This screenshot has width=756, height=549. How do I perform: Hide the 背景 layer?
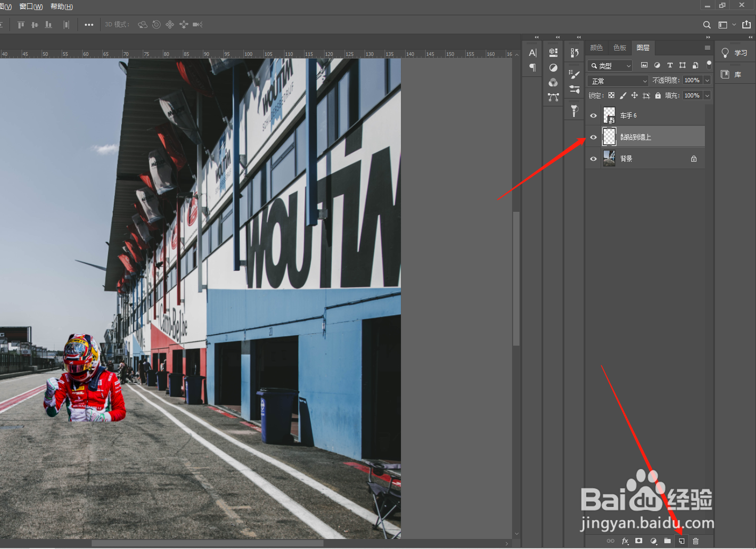(594, 159)
